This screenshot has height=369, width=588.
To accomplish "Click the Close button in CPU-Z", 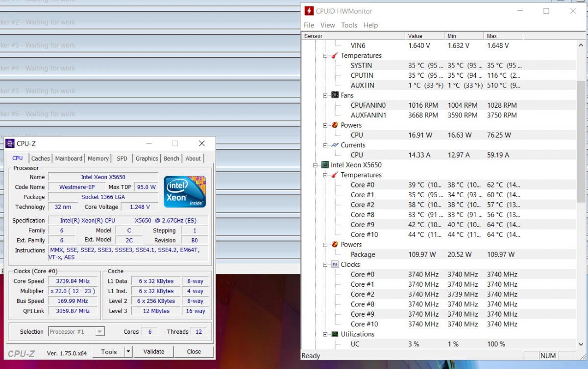I will 194,351.
